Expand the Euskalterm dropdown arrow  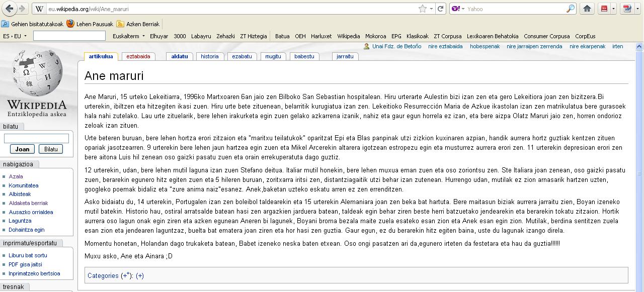click(x=144, y=36)
